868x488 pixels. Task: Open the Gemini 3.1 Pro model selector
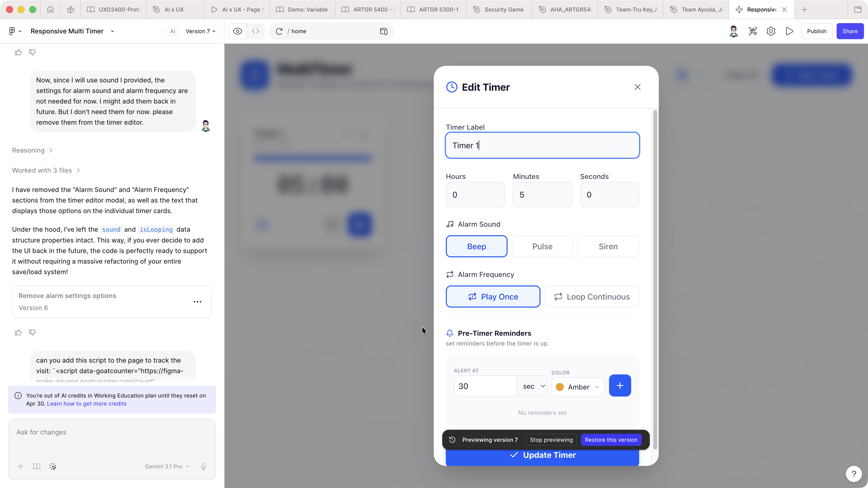click(167, 466)
